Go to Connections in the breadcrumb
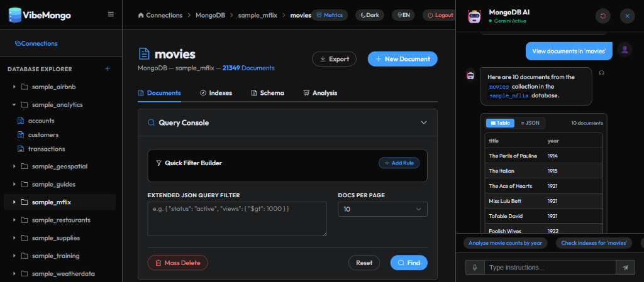Screen dimensions: 644x282 (x=160, y=15)
